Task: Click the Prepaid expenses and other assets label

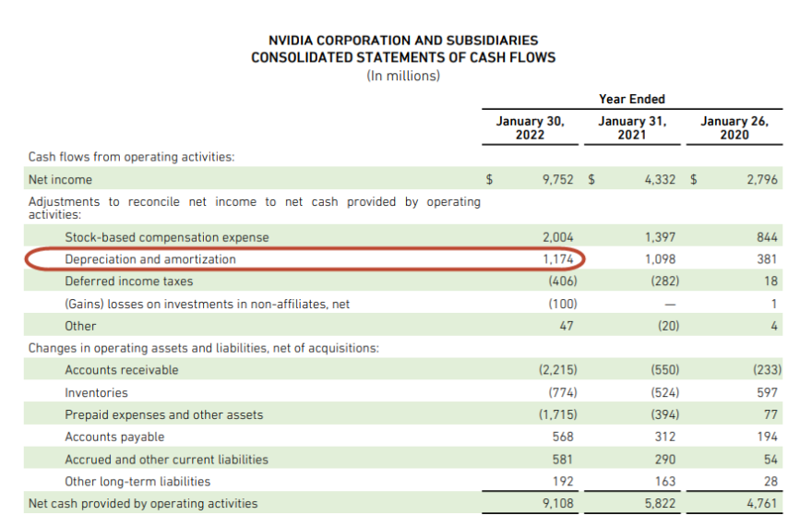Action: [164, 414]
